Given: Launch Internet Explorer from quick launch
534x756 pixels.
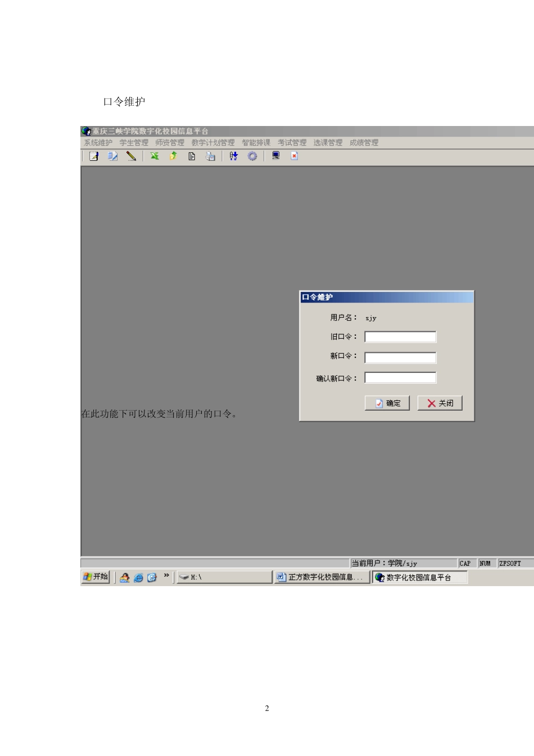Looking at the screenshot, I should tap(138, 577).
